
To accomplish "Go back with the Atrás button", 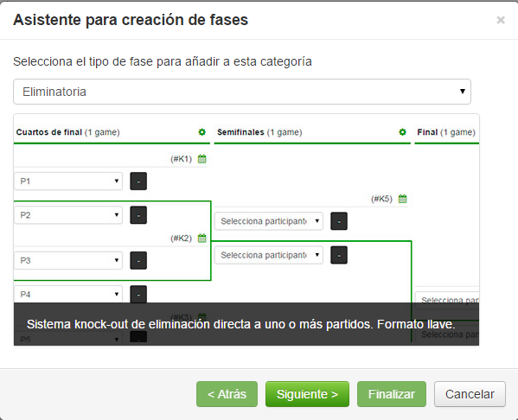I will [227, 394].
